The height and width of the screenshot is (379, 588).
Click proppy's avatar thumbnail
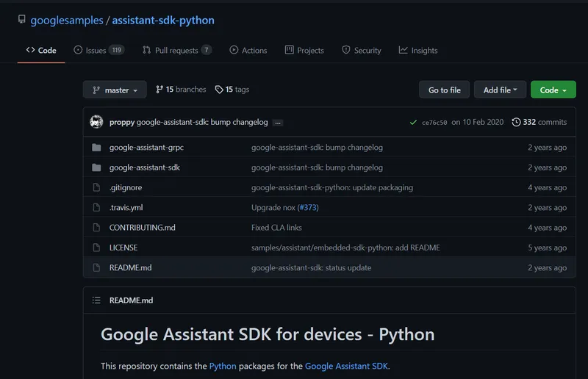tap(96, 122)
